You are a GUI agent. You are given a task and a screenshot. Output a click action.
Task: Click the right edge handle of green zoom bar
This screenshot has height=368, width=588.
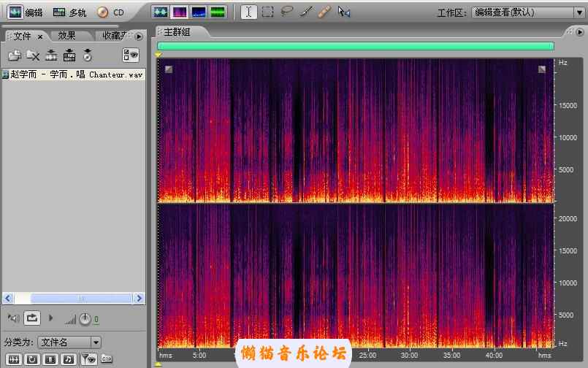552,46
